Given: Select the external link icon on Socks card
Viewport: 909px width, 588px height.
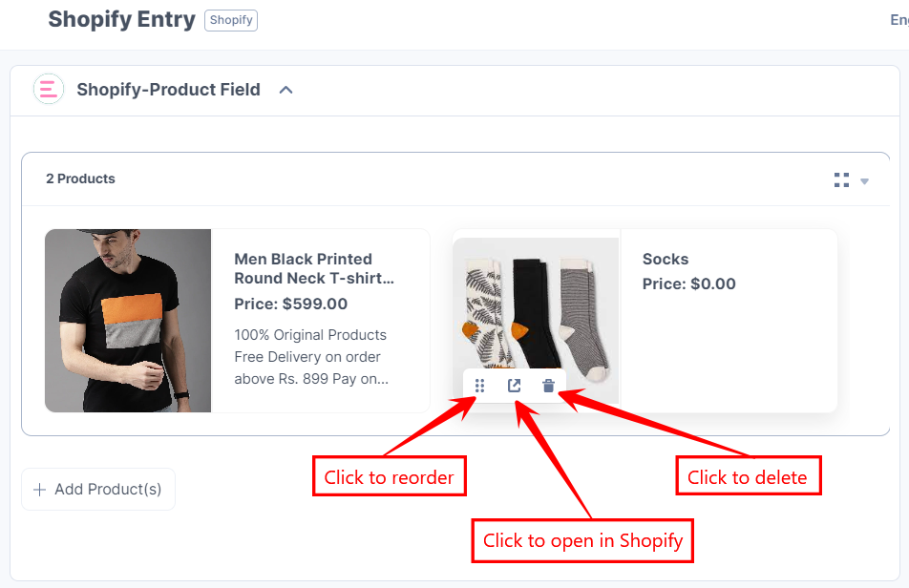Looking at the screenshot, I should pos(513,385).
